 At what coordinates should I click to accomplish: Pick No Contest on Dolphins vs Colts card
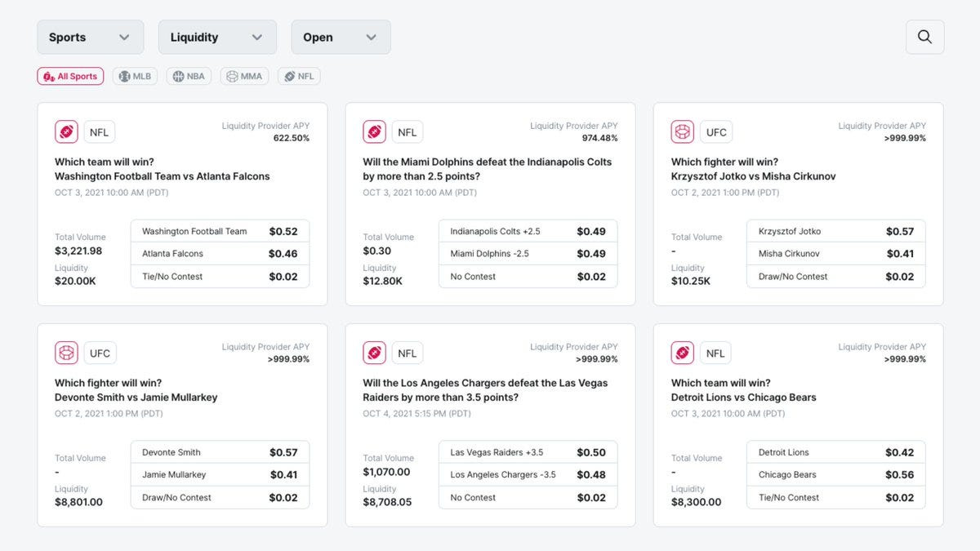tap(528, 277)
